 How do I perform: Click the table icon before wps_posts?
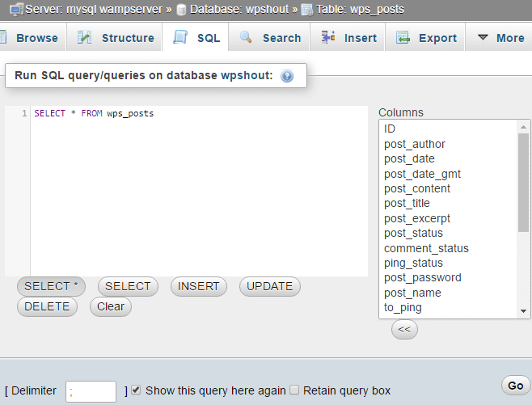[307, 10]
